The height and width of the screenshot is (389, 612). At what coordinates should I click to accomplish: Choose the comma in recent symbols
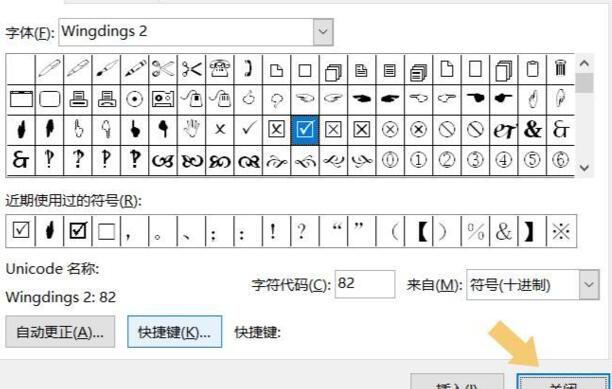(x=135, y=231)
